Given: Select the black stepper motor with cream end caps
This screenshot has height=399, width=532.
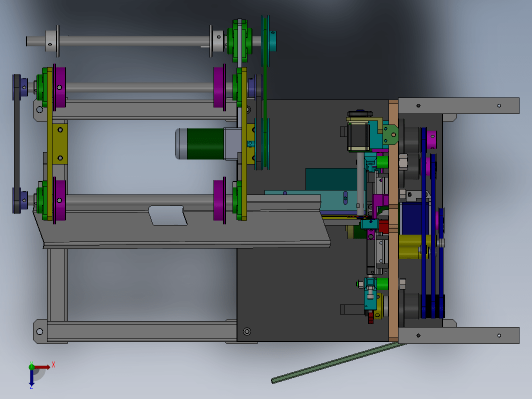Looking at the screenshot, I should 358,135.
